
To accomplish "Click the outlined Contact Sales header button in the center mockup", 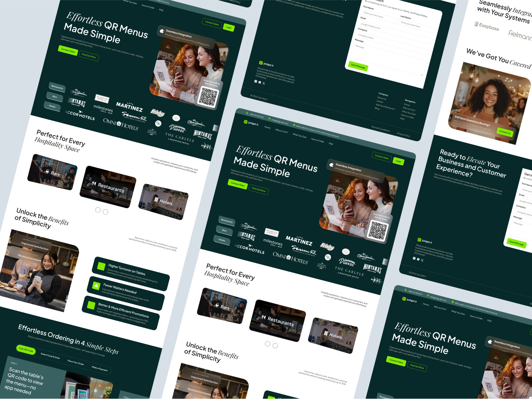I will tap(382, 157).
